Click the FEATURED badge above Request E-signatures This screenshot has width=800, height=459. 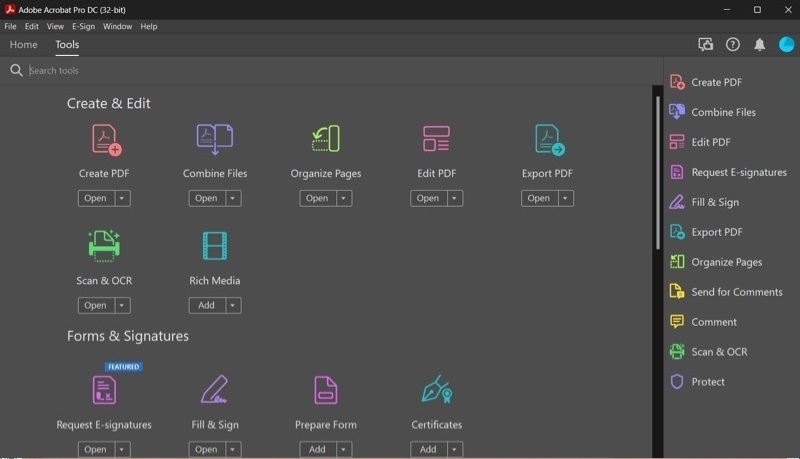(x=123, y=367)
